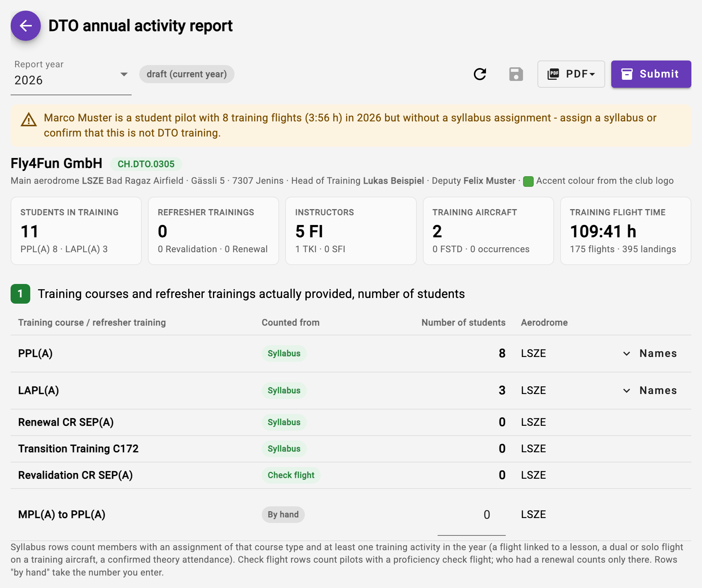Click the Aerodrome column header
702x588 pixels.
tap(544, 323)
